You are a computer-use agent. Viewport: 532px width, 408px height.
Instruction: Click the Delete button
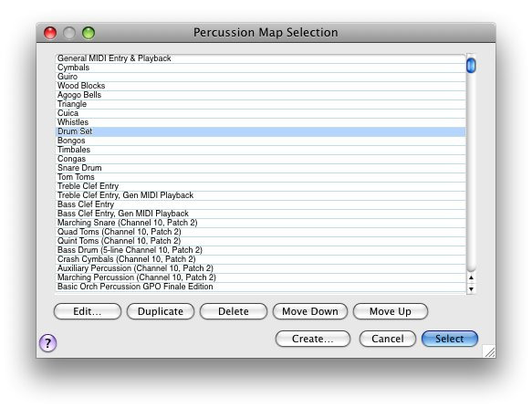pos(234,311)
